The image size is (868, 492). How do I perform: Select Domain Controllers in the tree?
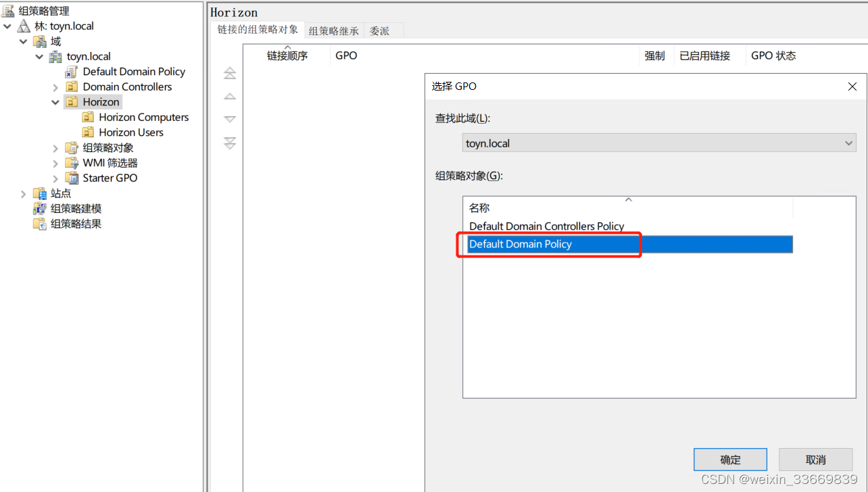[x=127, y=87]
